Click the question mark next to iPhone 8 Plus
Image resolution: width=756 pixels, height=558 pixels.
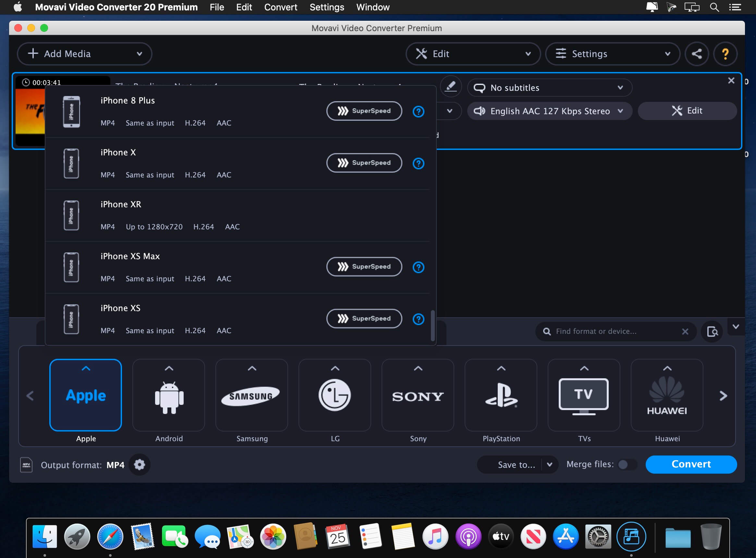(x=419, y=112)
